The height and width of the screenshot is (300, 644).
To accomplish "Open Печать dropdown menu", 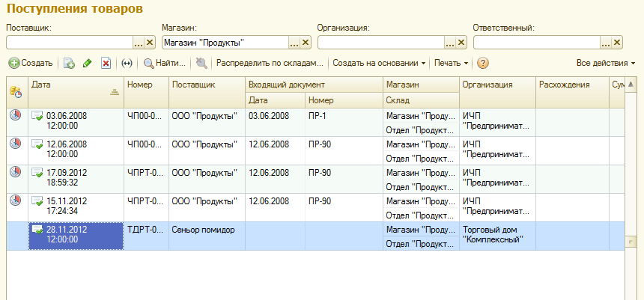I will pyautogui.click(x=451, y=63).
